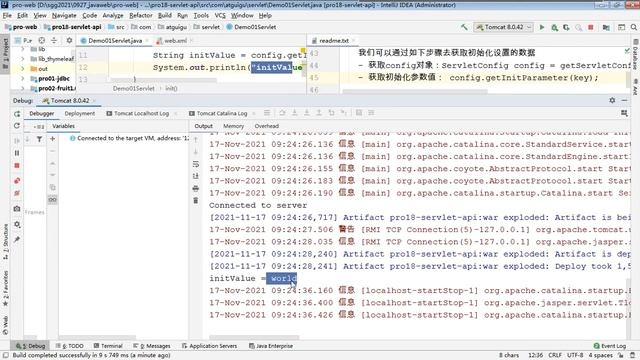
Task: Expand the pro01-jdbc module
Action: coord(22,78)
